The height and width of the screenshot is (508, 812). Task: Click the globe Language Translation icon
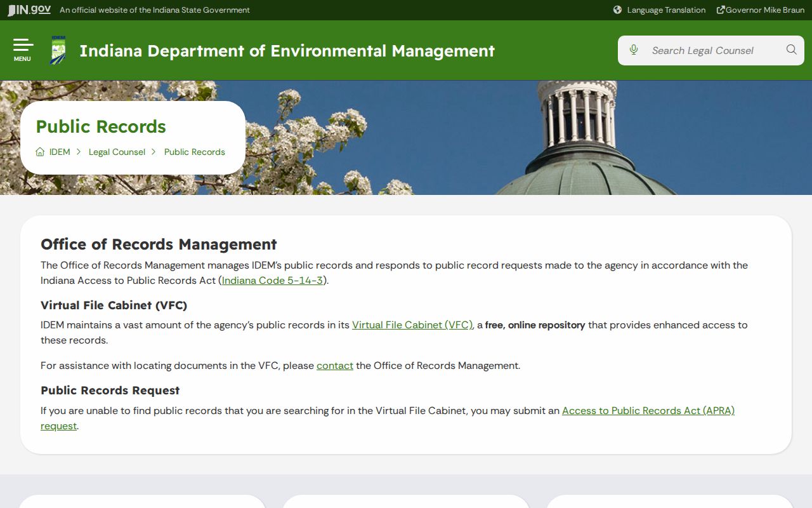coord(617,10)
